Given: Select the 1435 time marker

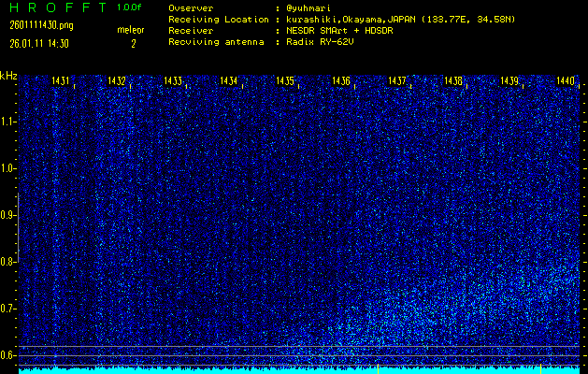Looking at the screenshot, I should (x=285, y=81).
